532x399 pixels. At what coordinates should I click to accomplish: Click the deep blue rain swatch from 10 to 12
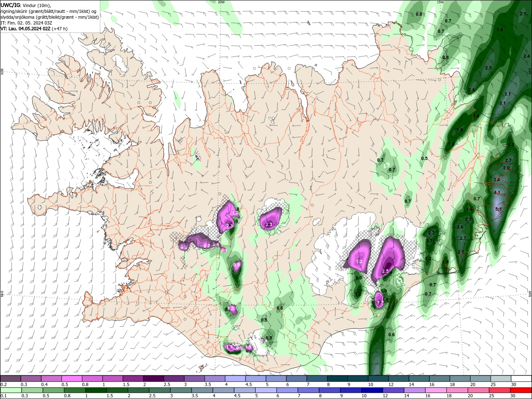372,390
